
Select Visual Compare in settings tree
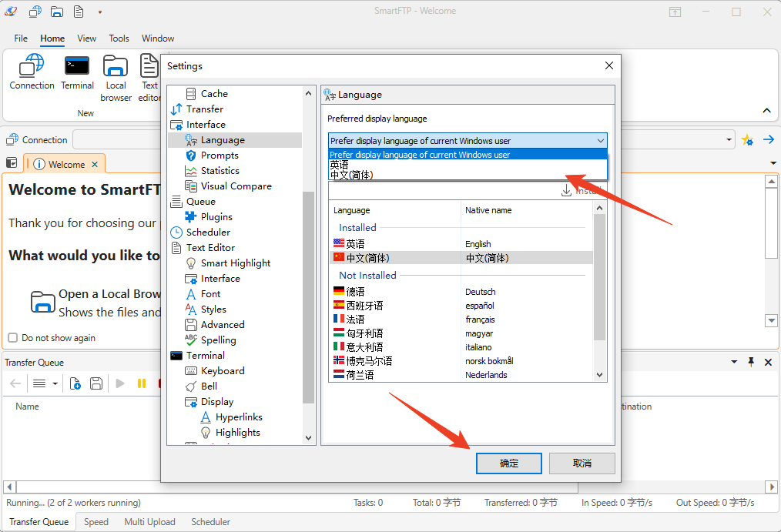pos(236,186)
